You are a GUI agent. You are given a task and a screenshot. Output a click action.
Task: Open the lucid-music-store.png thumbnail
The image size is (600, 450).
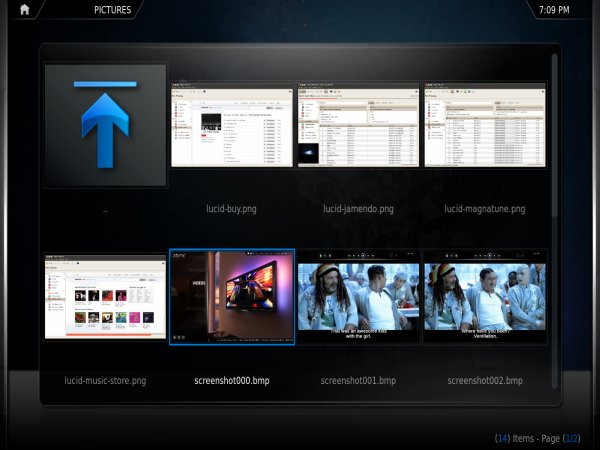pos(105,297)
